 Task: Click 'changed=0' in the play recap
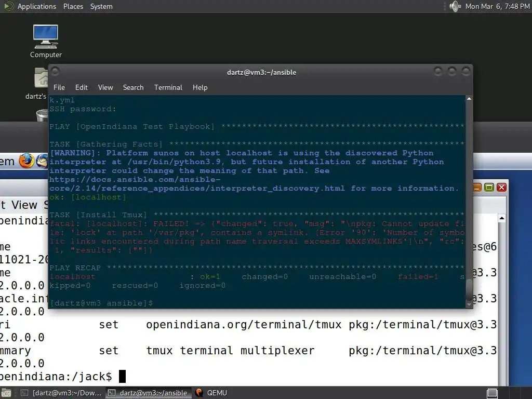coord(264,276)
